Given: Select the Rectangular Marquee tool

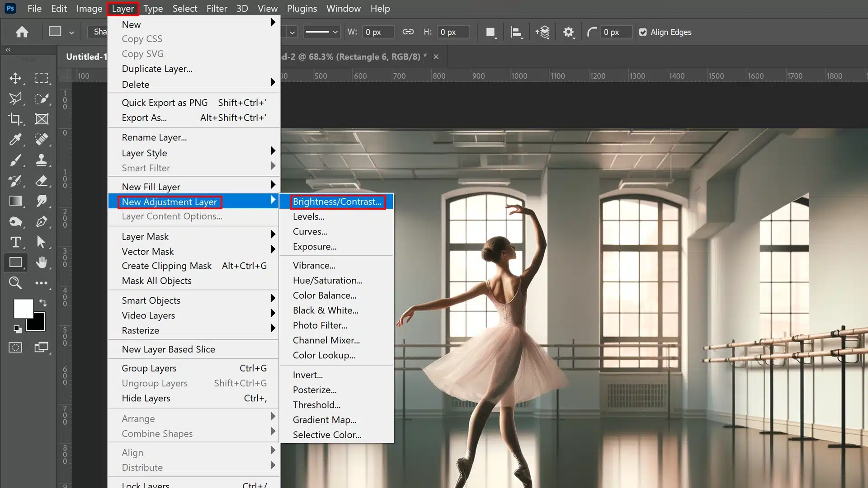Looking at the screenshot, I should [42, 78].
